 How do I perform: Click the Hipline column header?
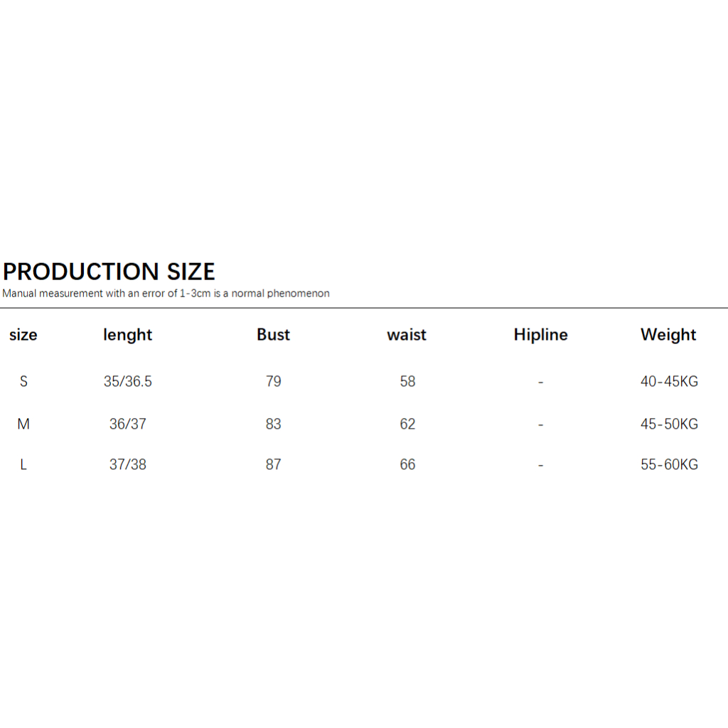541,335
